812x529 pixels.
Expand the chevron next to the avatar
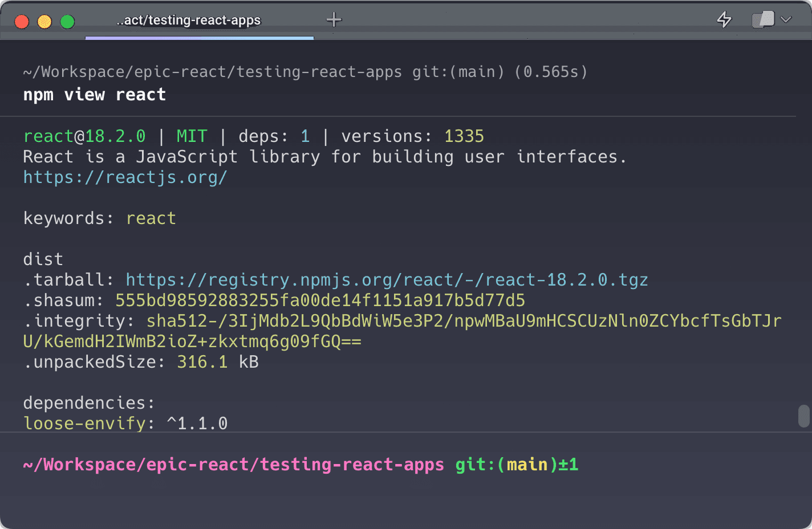(x=786, y=19)
